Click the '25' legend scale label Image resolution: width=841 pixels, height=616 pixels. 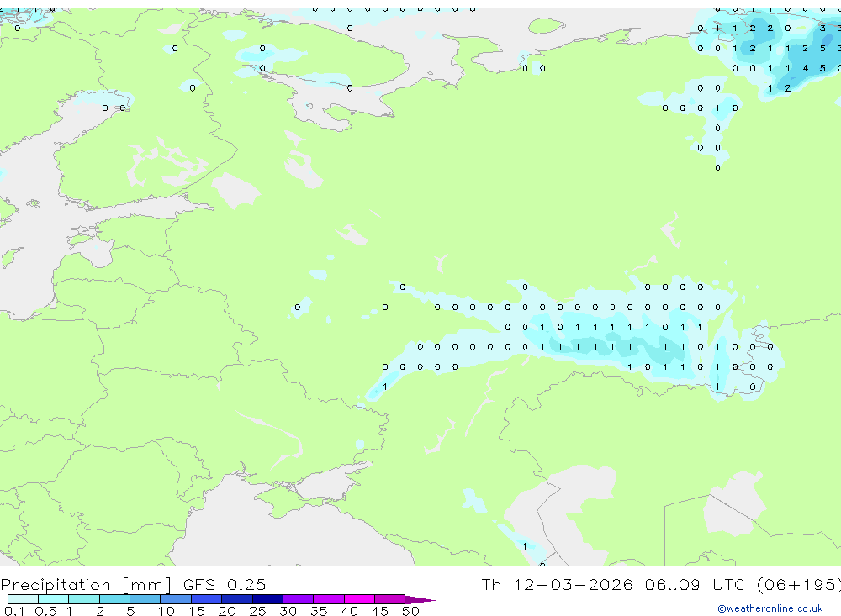[257, 611]
